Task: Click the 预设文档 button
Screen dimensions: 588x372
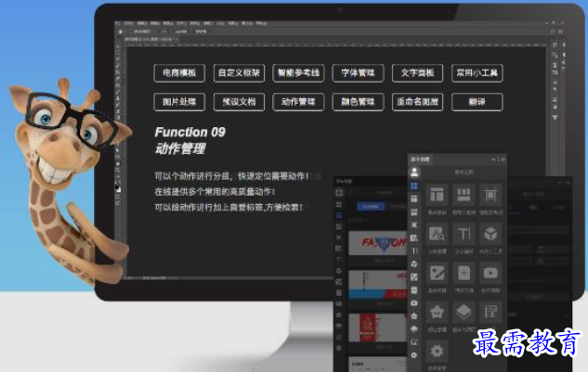Action: click(x=239, y=102)
